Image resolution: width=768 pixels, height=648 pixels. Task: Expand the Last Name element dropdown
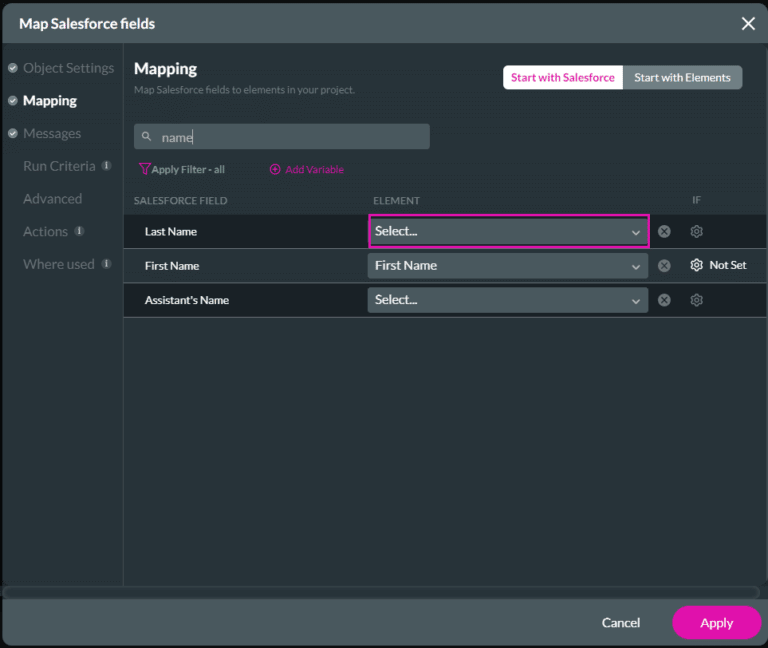pos(508,232)
